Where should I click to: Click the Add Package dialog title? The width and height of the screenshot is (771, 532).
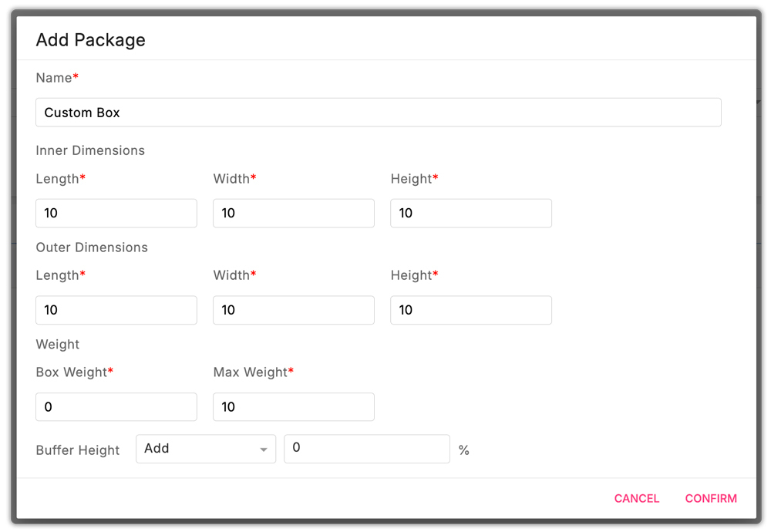click(90, 39)
